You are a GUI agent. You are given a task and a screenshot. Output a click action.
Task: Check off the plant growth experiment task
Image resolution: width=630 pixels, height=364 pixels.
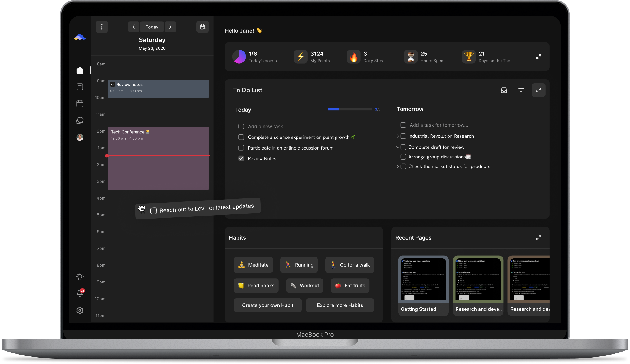(241, 137)
